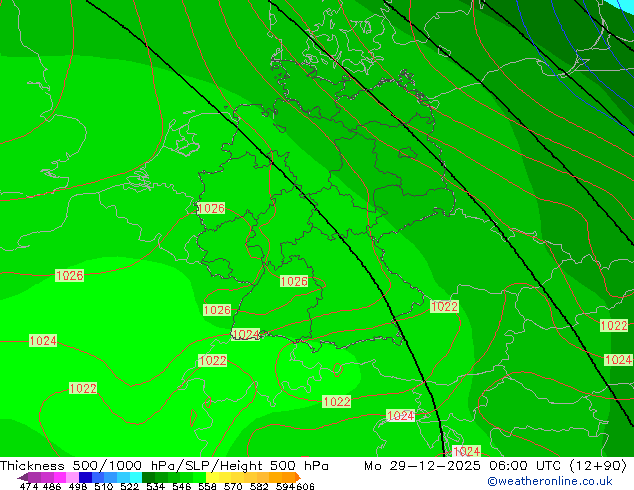Viewport: 634px width, 490px height.
Task: Pick the bright yellow swatch in the legend
Action: [212, 477]
